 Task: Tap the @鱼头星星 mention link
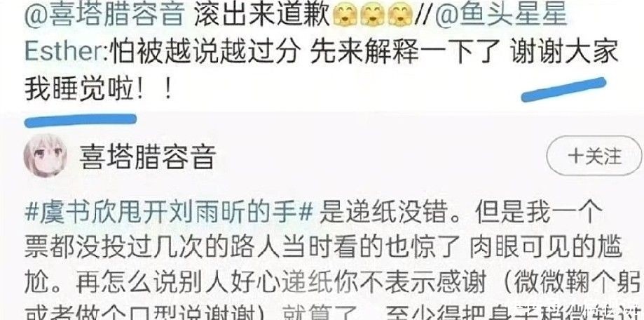point(500,16)
